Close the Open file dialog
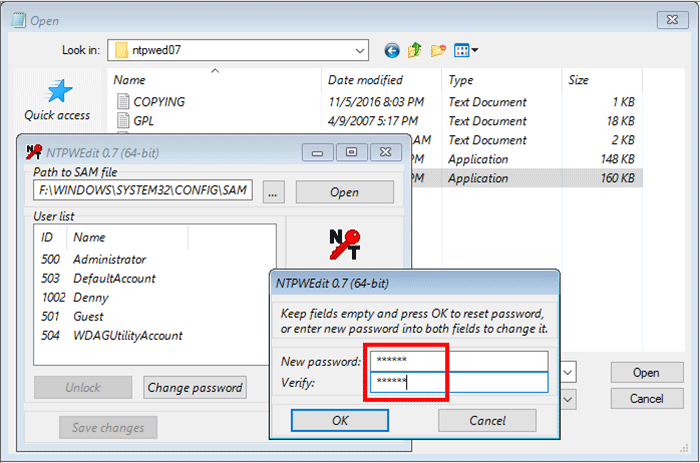This screenshot has width=700, height=463. click(672, 20)
